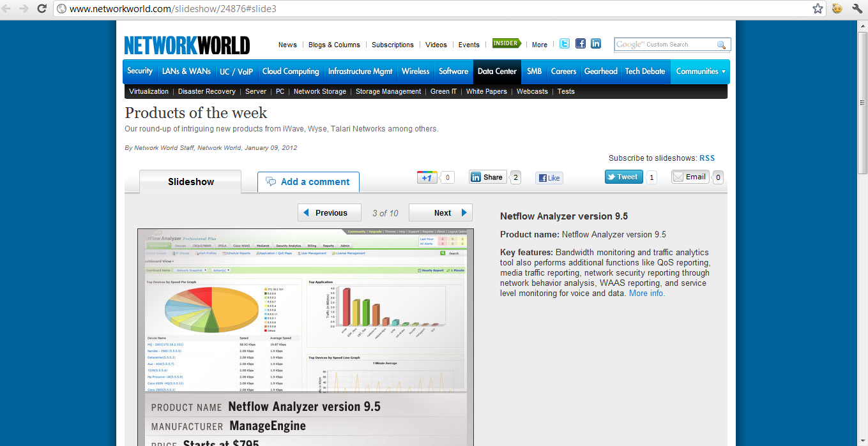Open the White Papers link
Viewport: 868px width, 446px height.
click(487, 91)
